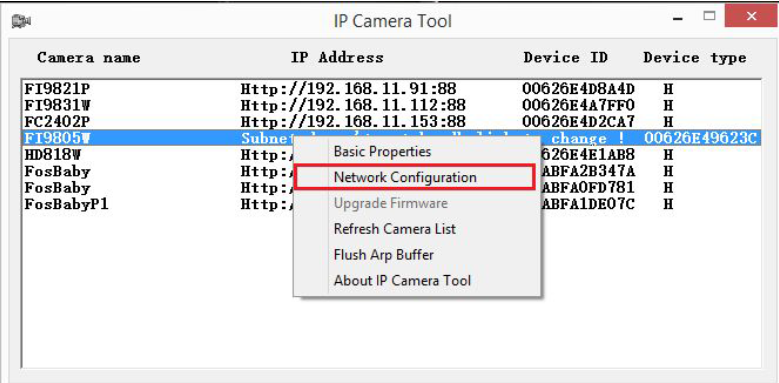The width and height of the screenshot is (779, 383).
Task: Click the device ID ending ABFA2B347A
Action: [588, 171]
